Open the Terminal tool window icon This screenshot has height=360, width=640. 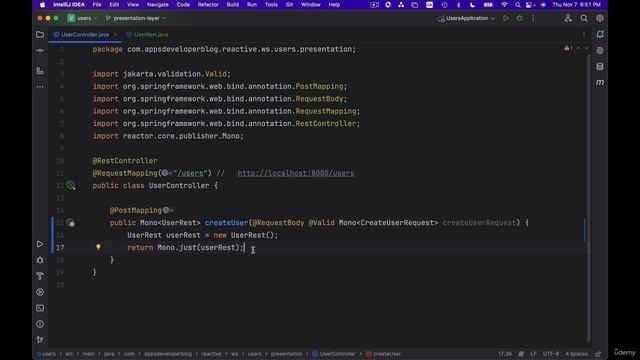tap(40, 308)
